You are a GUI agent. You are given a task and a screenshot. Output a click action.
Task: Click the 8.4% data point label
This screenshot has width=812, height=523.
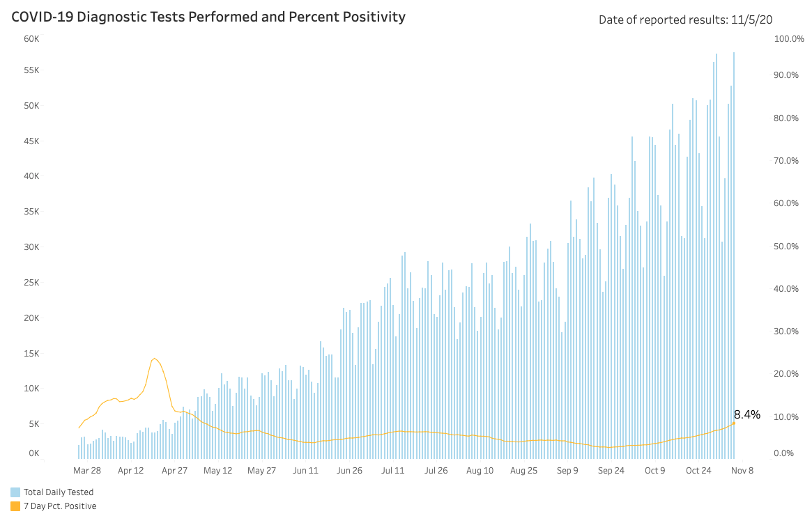[x=746, y=414]
